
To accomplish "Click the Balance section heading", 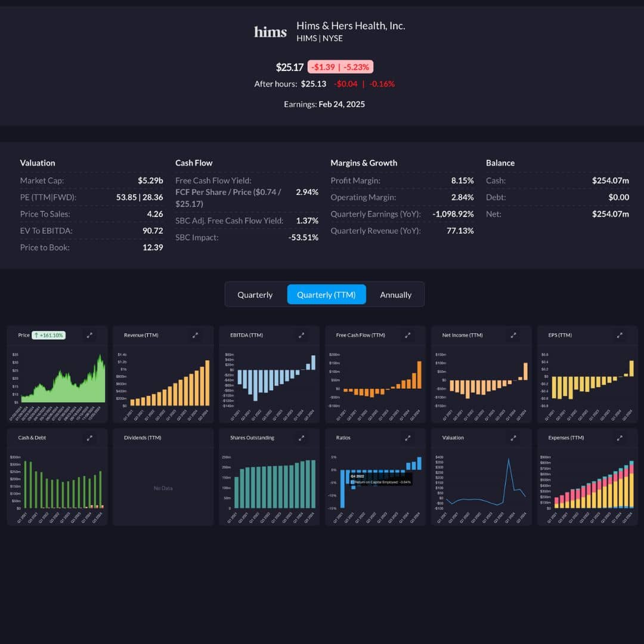I will [x=500, y=163].
